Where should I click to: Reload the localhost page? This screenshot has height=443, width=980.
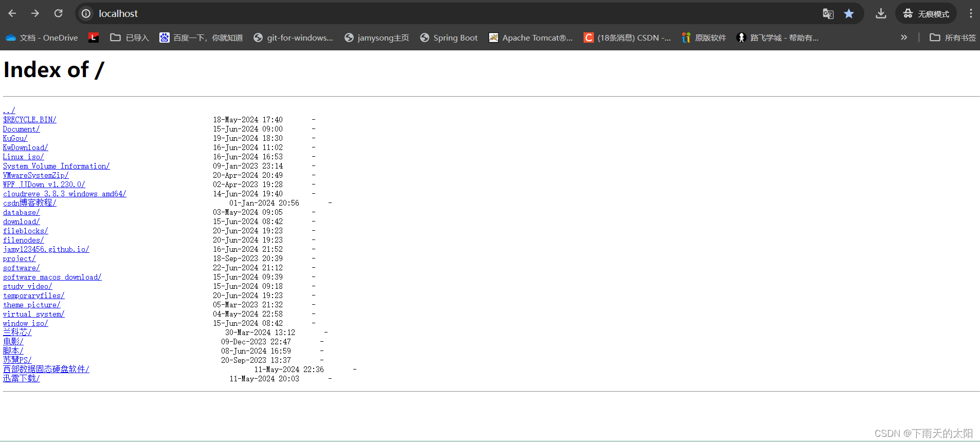pyautogui.click(x=59, y=13)
